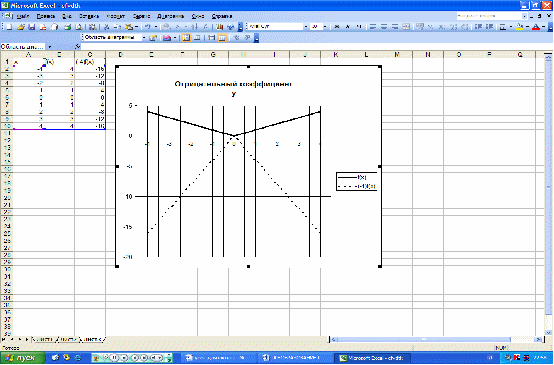554x365 pixels.
Task: Click the Fill Color bucket icon
Action: [519, 27]
